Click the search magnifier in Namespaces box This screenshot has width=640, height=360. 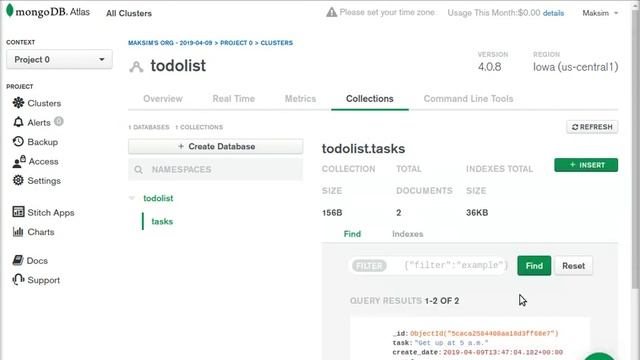tap(138, 169)
